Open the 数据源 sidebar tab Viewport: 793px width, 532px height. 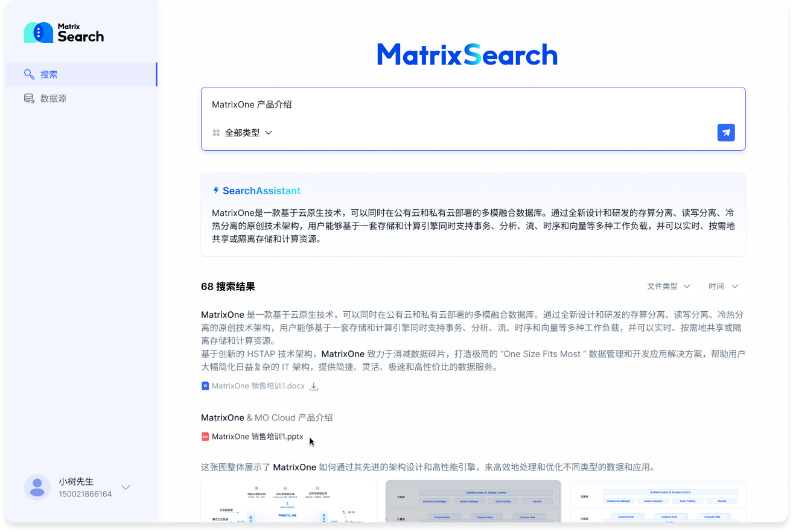(80, 98)
